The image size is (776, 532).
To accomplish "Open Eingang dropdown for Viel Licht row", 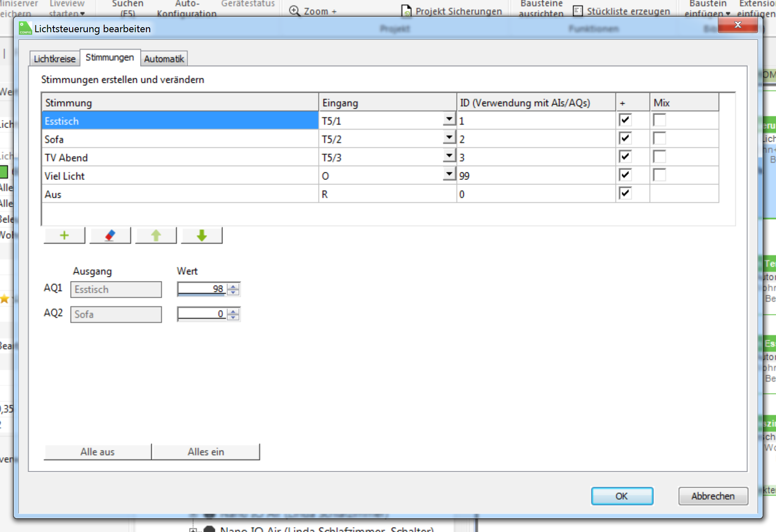I will click(449, 174).
